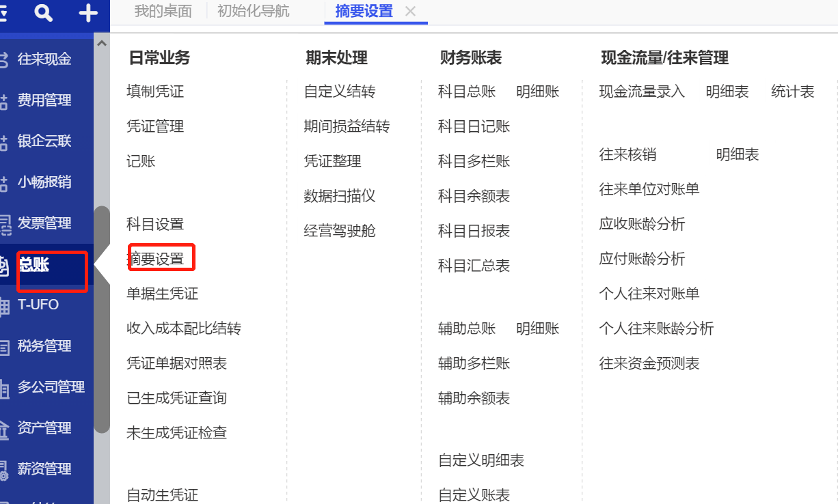Open the 数据扫描仪 link
This screenshot has width=838, height=504.
click(340, 196)
